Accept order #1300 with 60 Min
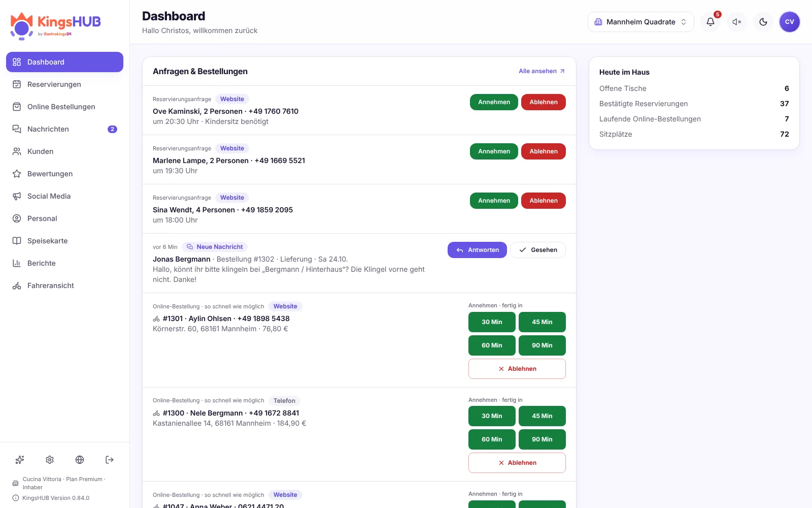The width and height of the screenshot is (812, 508). point(492,439)
